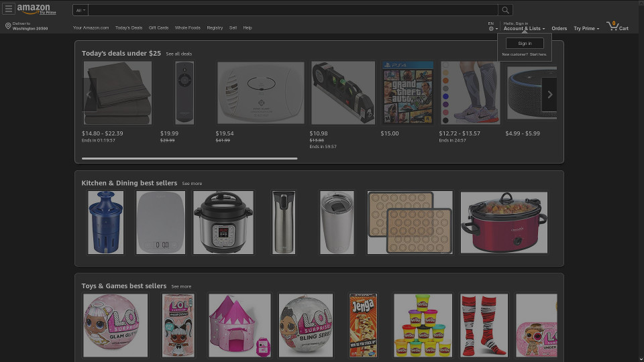This screenshot has width=644, height=362.
Task: Open Registry nav item
Action: coord(215,28)
